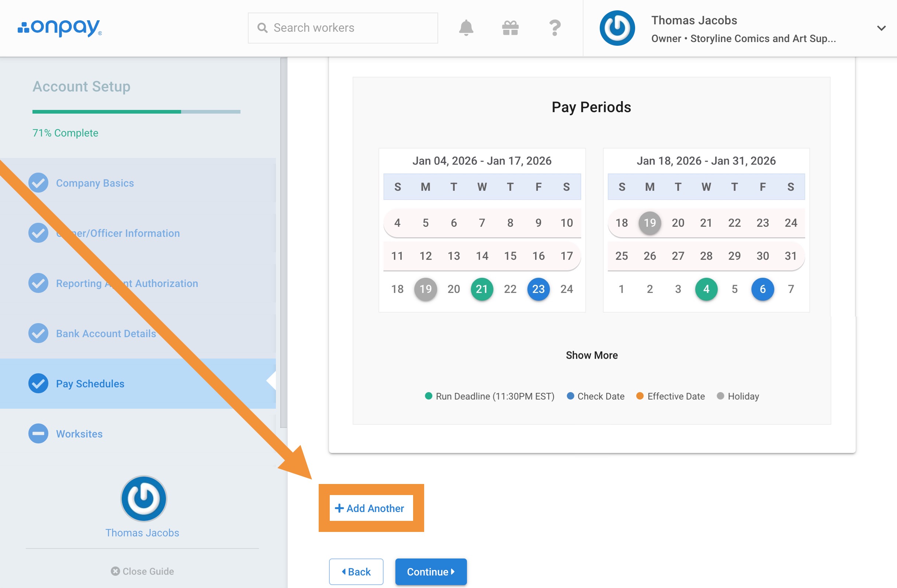Click the Account Setup progress bar
The width and height of the screenshot is (897, 588).
click(x=136, y=111)
